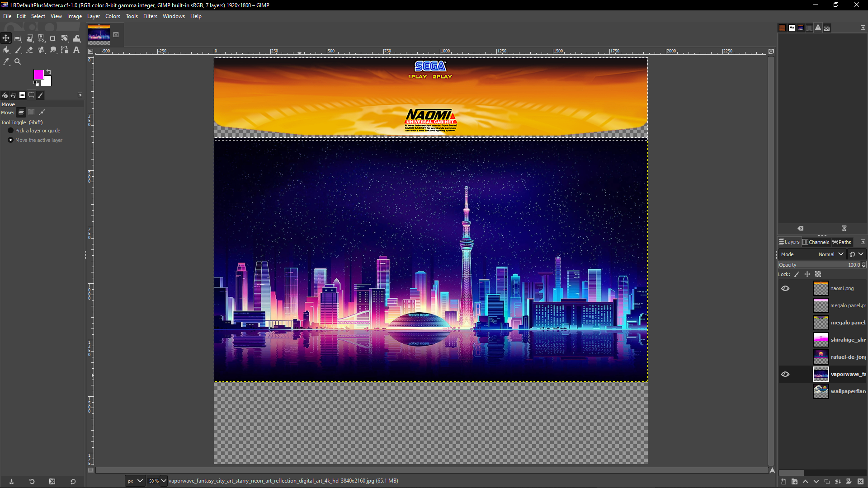
Task: Open the Colors menu
Action: (x=113, y=16)
